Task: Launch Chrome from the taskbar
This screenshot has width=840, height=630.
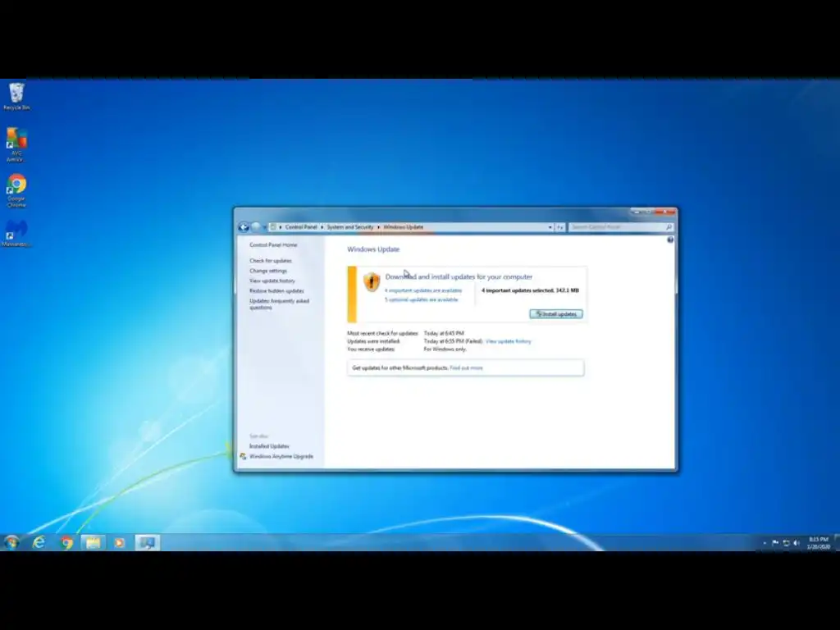Action: click(66, 543)
